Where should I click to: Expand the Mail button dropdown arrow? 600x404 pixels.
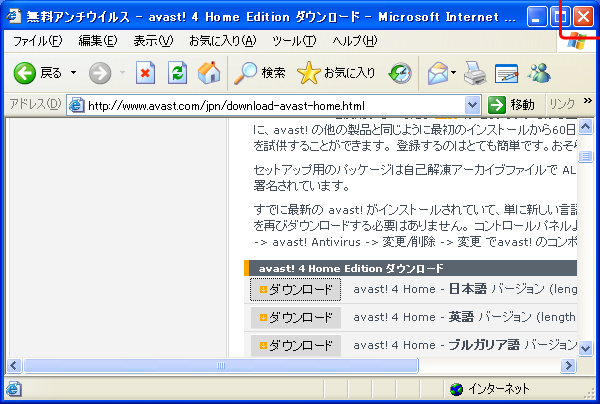point(453,72)
